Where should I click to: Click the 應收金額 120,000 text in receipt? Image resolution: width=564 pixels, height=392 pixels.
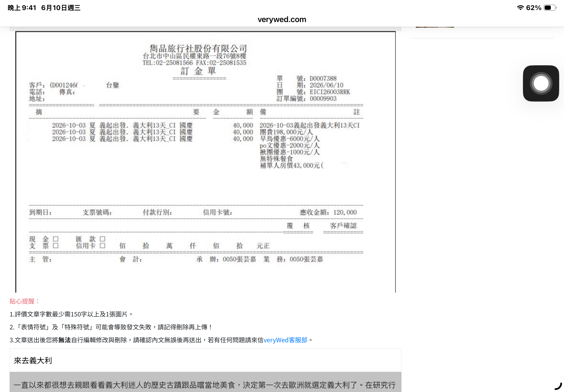(x=328, y=212)
